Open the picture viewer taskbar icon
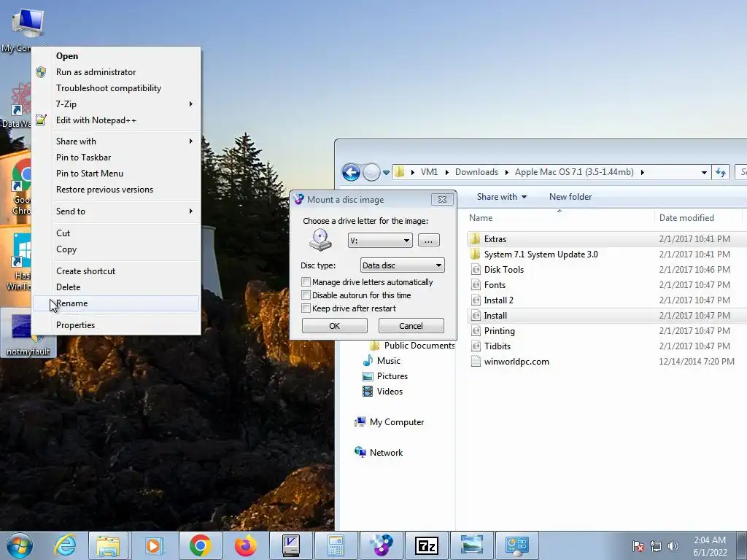Viewport: 747px width, 560px height. 472,545
